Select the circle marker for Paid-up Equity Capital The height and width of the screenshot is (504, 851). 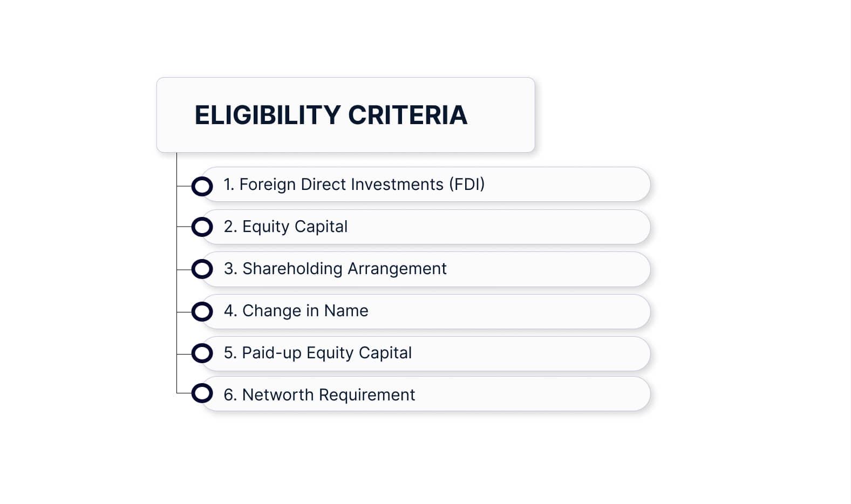202,353
